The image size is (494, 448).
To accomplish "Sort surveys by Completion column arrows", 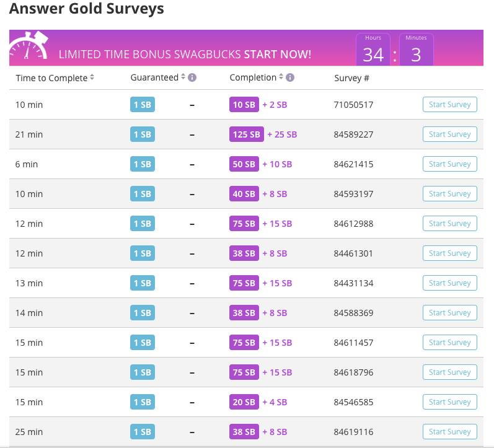I will (x=281, y=77).
